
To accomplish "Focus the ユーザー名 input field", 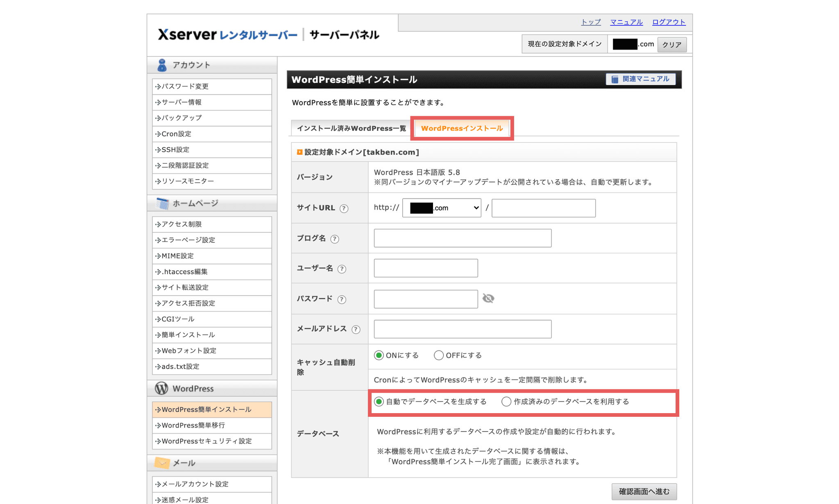I will (x=426, y=268).
